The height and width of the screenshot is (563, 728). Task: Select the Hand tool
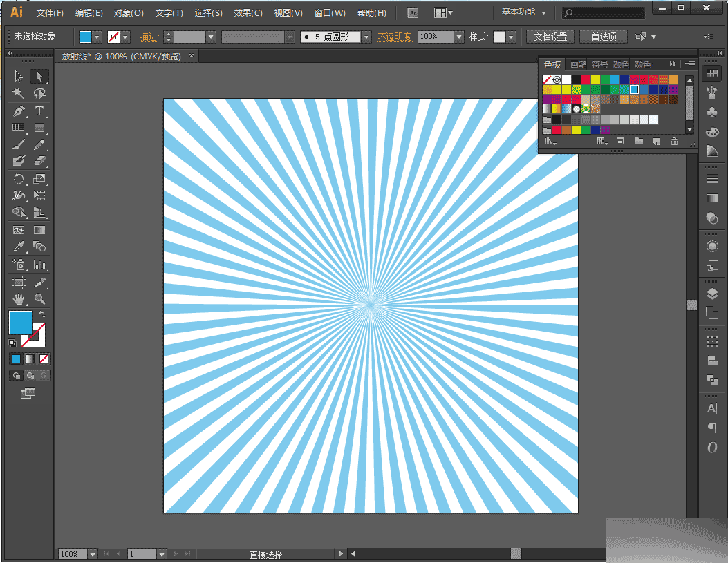coord(19,299)
